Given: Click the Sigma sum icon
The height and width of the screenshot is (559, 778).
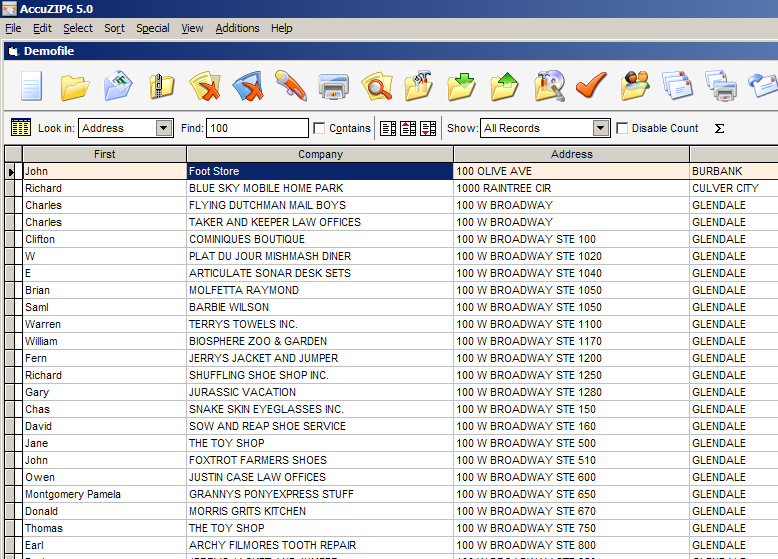Looking at the screenshot, I should tap(719, 128).
